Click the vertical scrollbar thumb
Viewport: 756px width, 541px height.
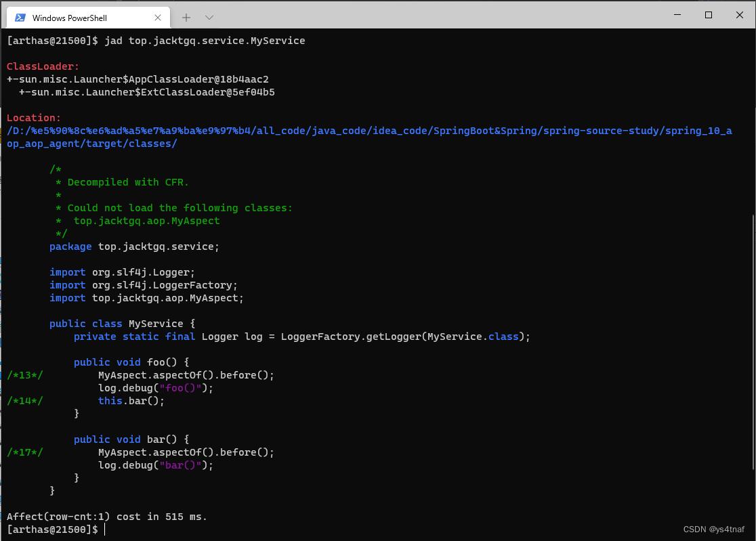point(753,342)
